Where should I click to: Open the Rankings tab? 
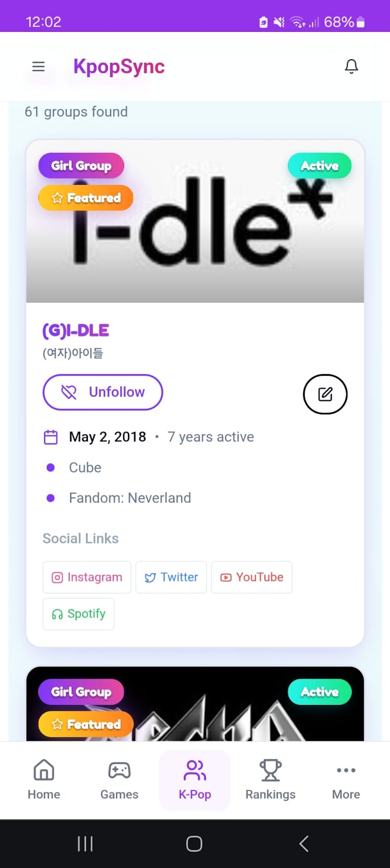click(x=270, y=780)
